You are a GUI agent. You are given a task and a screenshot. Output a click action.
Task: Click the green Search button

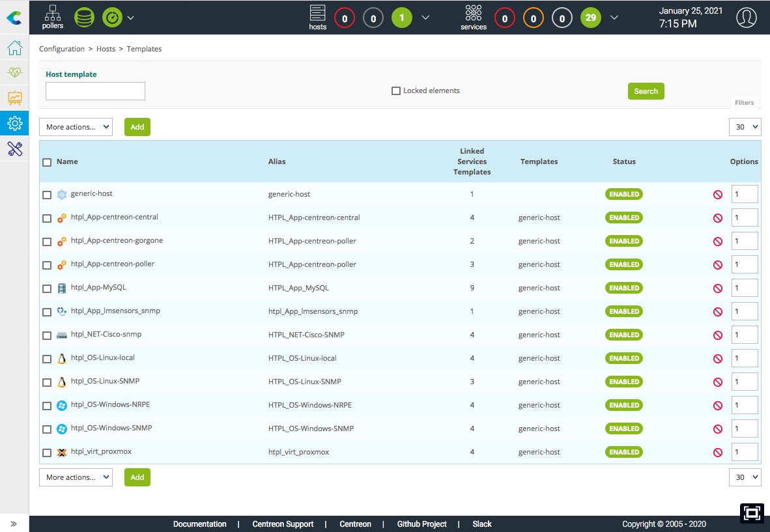tap(646, 91)
